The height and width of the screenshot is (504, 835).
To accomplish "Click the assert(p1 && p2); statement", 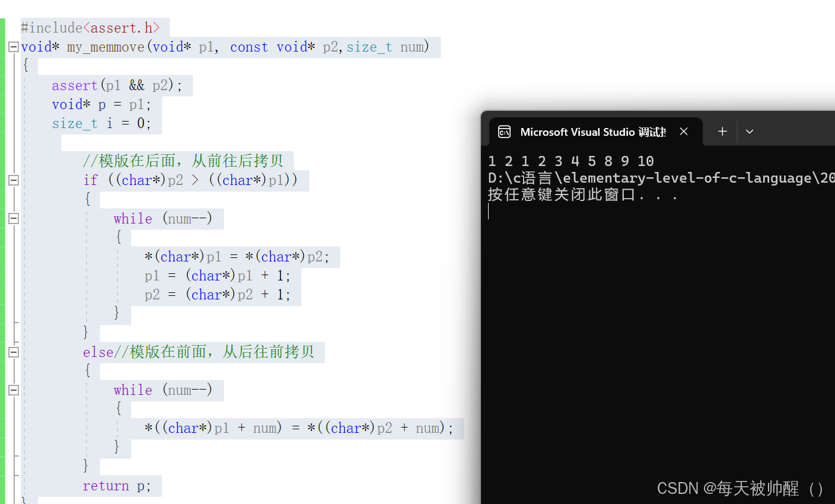I will click(117, 85).
